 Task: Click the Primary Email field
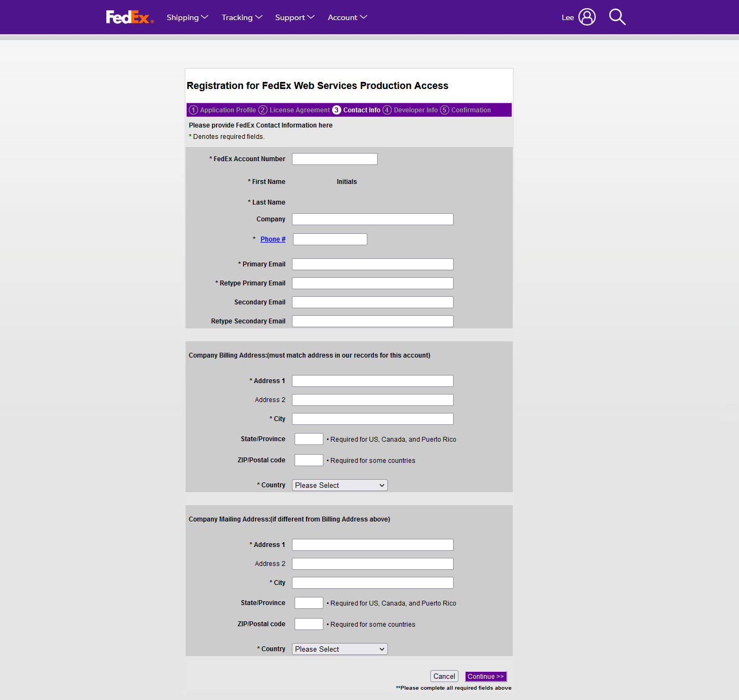point(372,264)
